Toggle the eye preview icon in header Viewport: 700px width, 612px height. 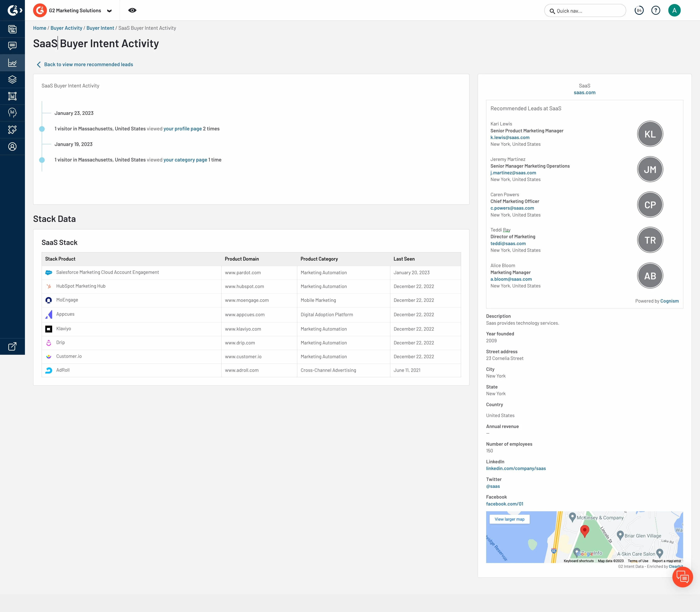132,10
